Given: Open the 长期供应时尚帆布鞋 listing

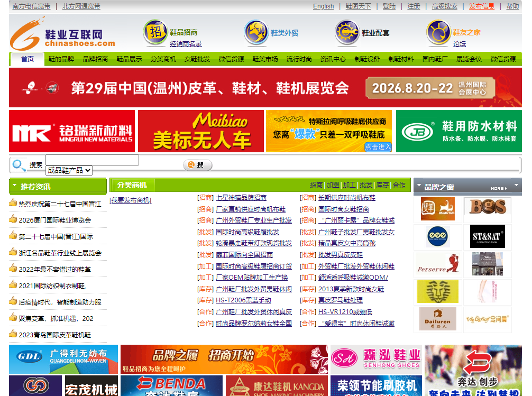Looking at the screenshot, I should 347,198.
